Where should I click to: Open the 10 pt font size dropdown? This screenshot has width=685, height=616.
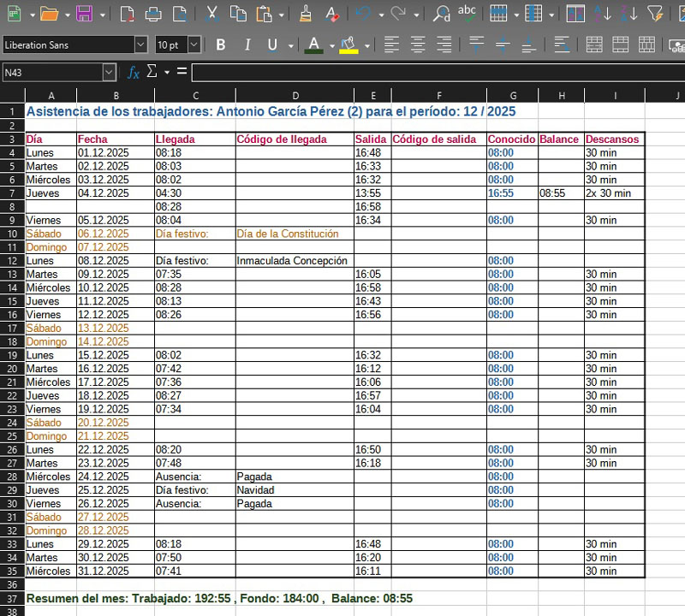pyautogui.click(x=194, y=45)
